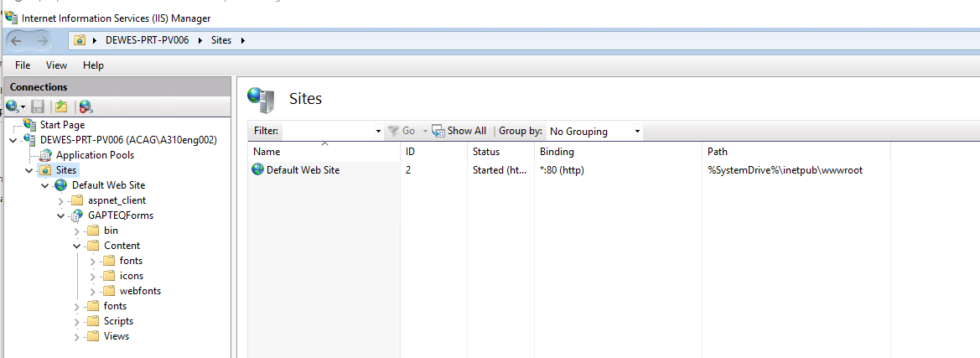
Task: Click the Sites folder icon in tree
Action: 45,170
